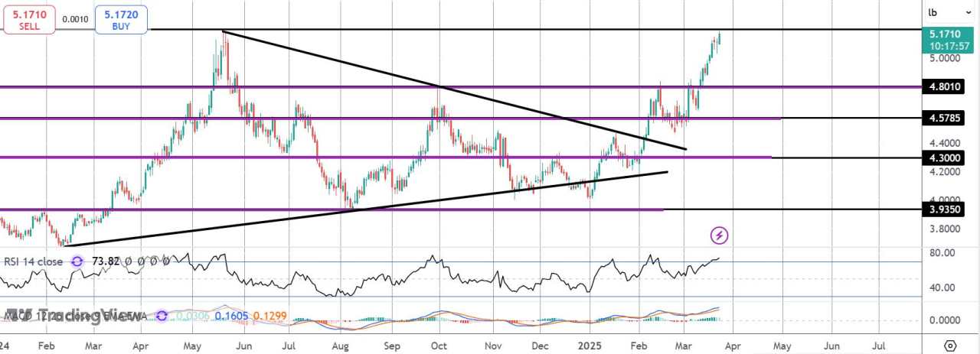Click the Aug time axis label
This screenshot has height=354, width=980.
pyautogui.click(x=341, y=346)
